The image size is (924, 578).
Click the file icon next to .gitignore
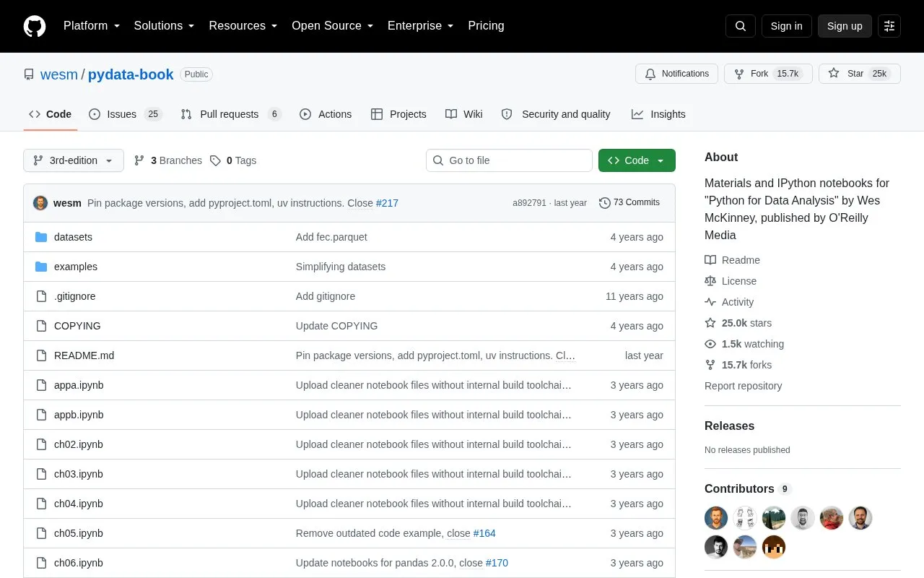click(41, 296)
